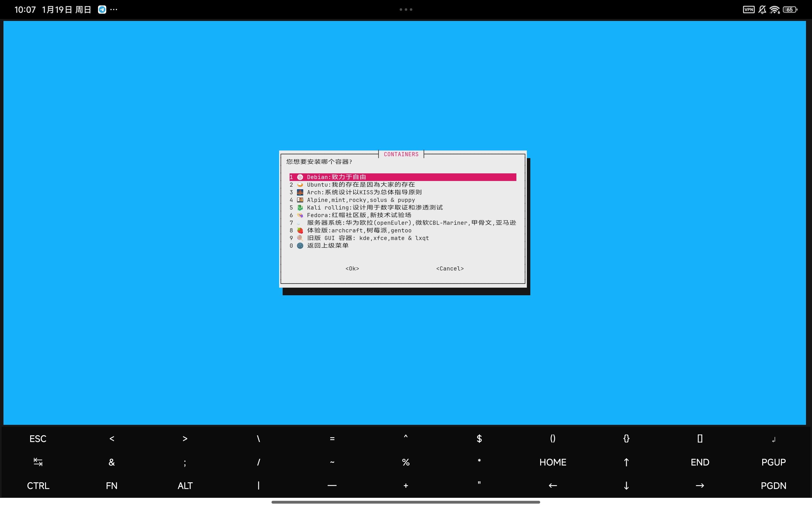Tap the greater-than symbol key

click(185, 439)
